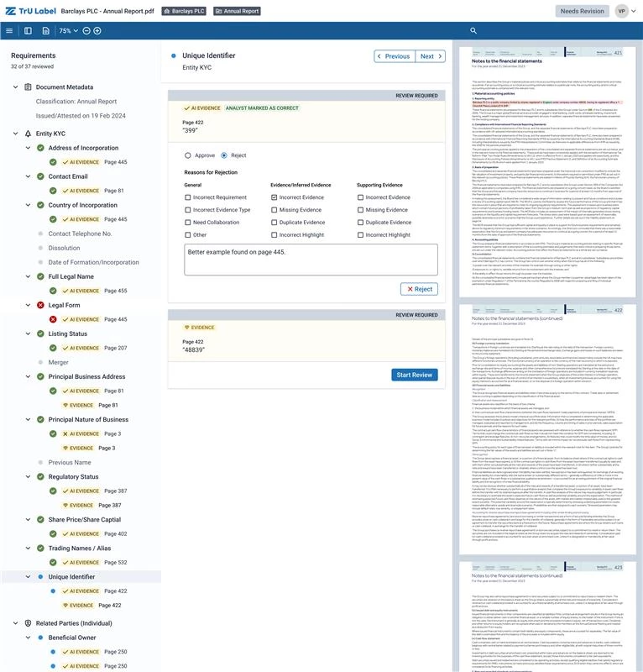Click green check status beside Share Price/Share Captial
The image size is (643, 672).
coord(40,519)
